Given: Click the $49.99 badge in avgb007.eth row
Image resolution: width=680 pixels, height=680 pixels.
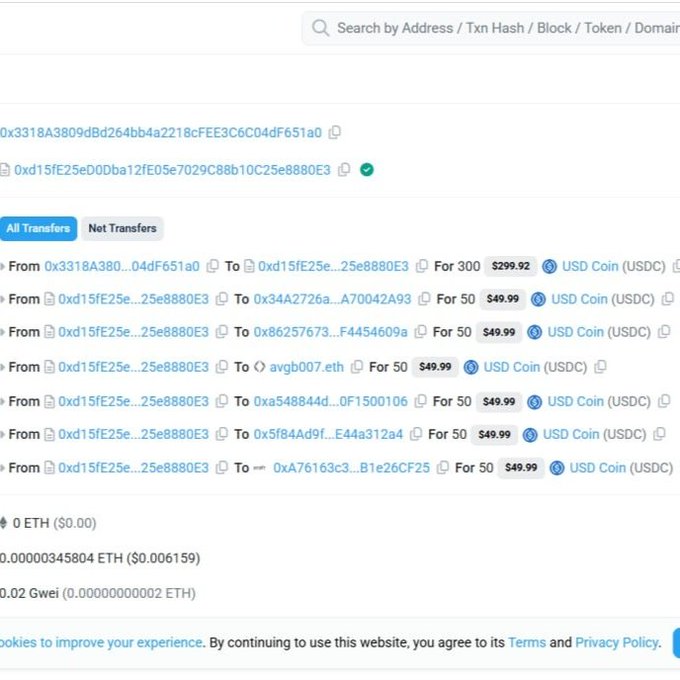Looking at the screenshot, I should click(x=435, y=367).
